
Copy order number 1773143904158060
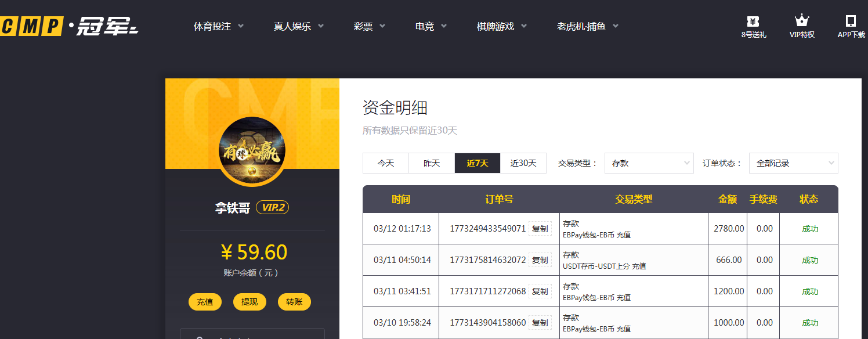(540, 323)
